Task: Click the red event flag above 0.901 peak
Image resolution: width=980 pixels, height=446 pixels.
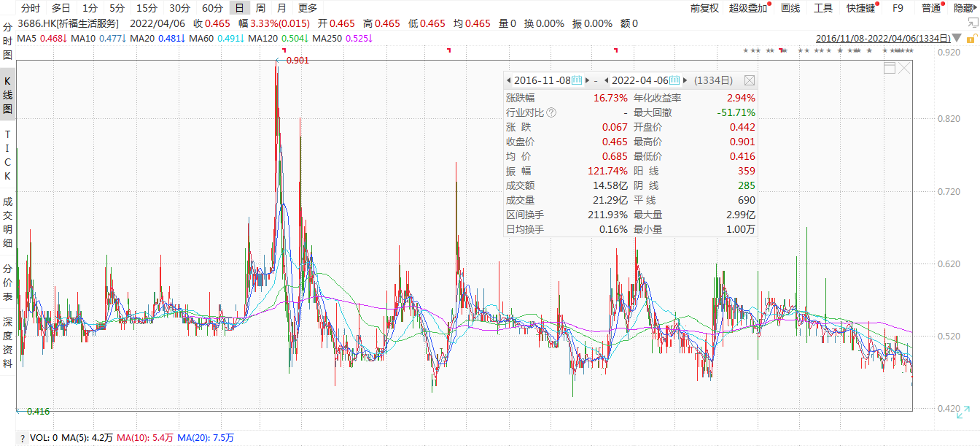Action: [284, 50]
